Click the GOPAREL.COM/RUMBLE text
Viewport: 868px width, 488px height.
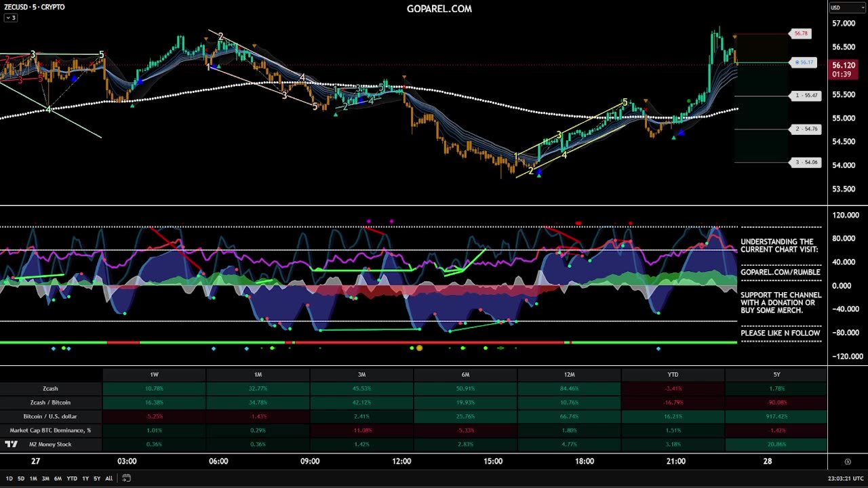click(x=781, y=272)
